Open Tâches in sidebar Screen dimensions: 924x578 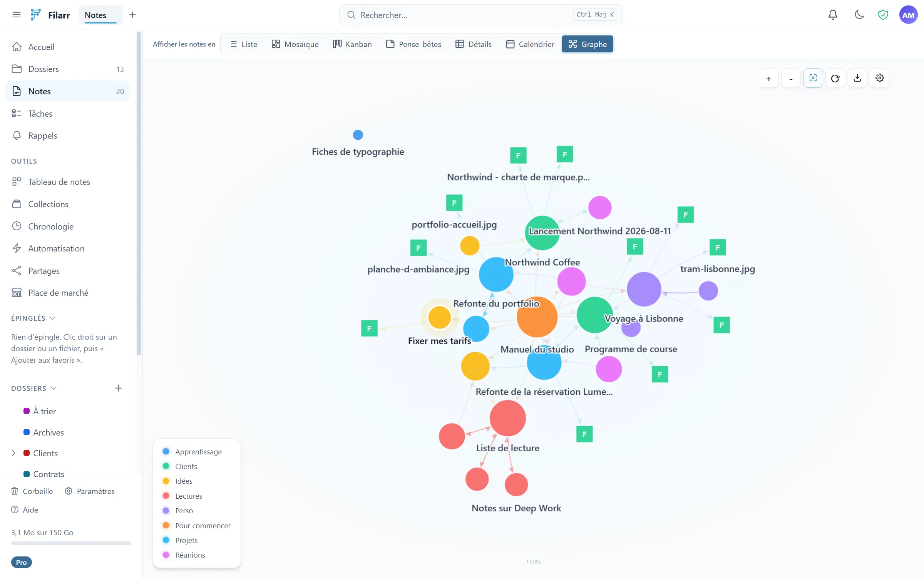point(68,114)
